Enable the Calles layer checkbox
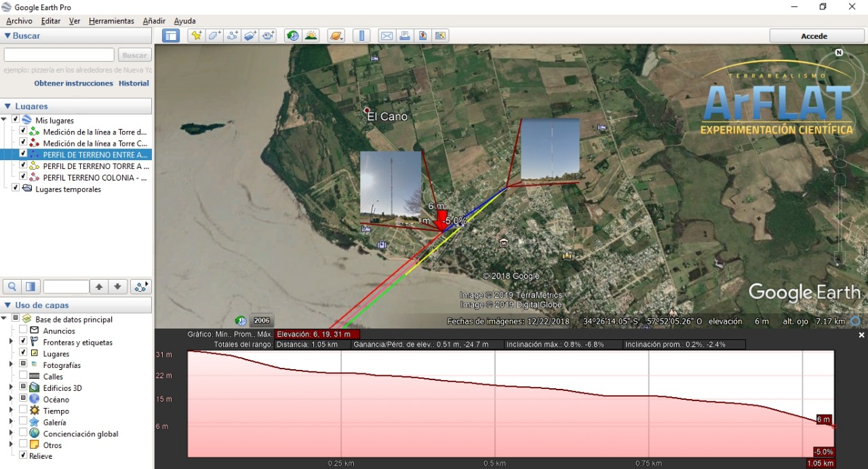The height and width of the screenshot is (469, 868). [23, 376]
